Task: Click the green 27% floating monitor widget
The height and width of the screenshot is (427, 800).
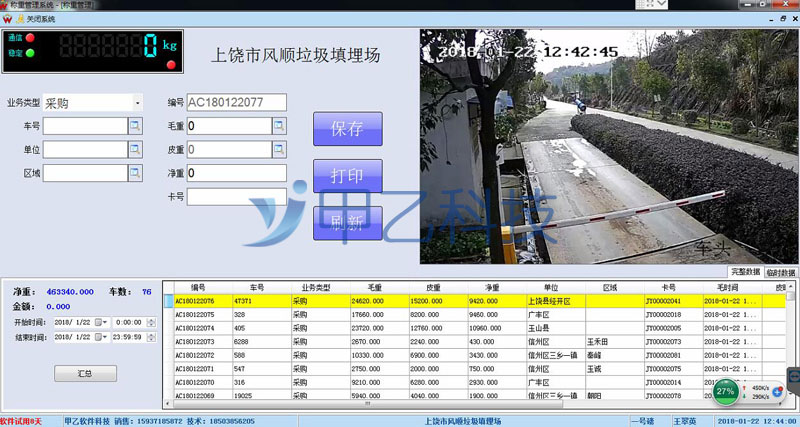Action: tap(727, 391)
